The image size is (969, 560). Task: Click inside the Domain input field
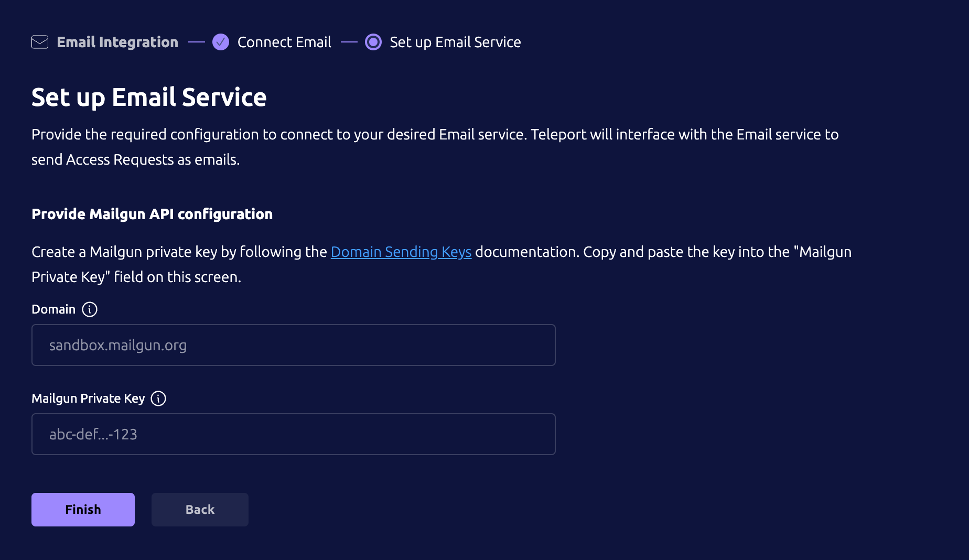(293, 344)
